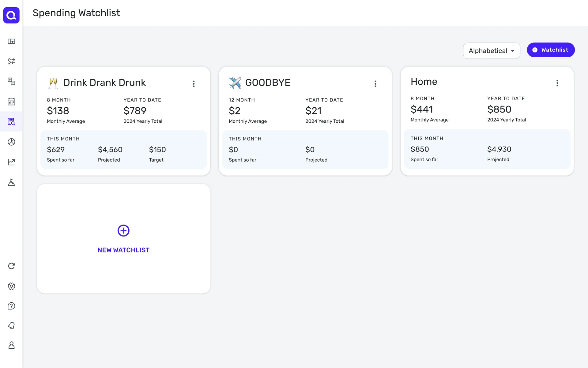
Task: Open the dashboard layout icon in sidebar
Action: tap(11, 41)
